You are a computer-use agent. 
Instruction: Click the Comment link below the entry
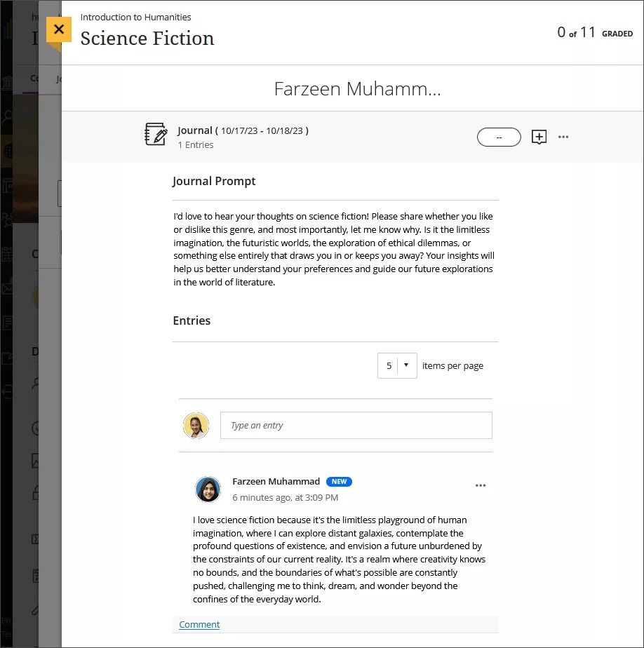point(199,624)
